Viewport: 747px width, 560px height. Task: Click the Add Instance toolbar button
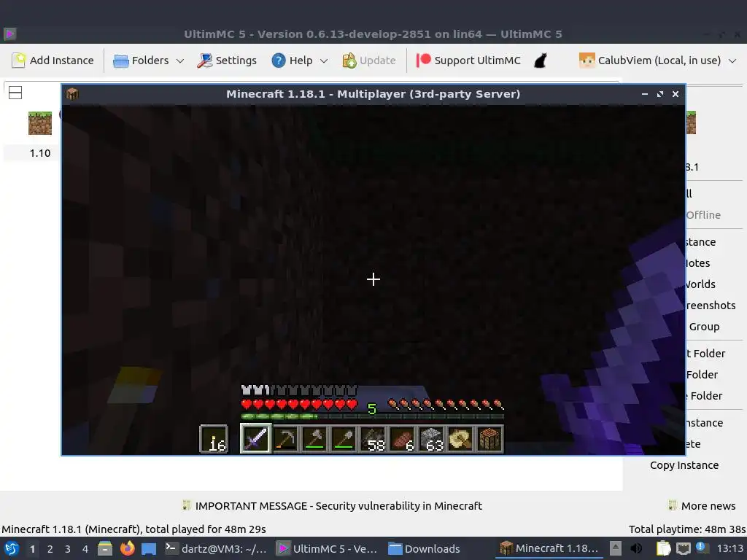point(53,61)
